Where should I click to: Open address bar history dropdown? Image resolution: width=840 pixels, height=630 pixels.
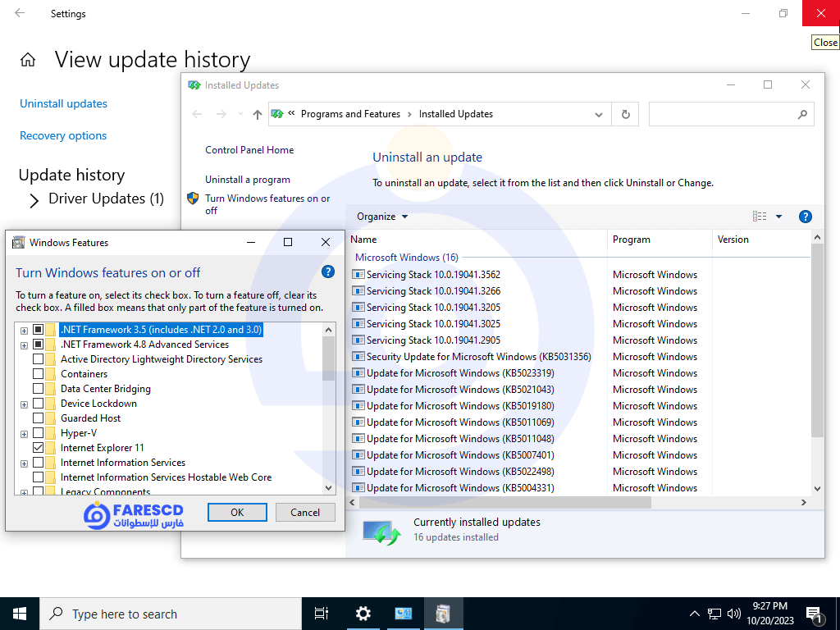tap(598, 114)
